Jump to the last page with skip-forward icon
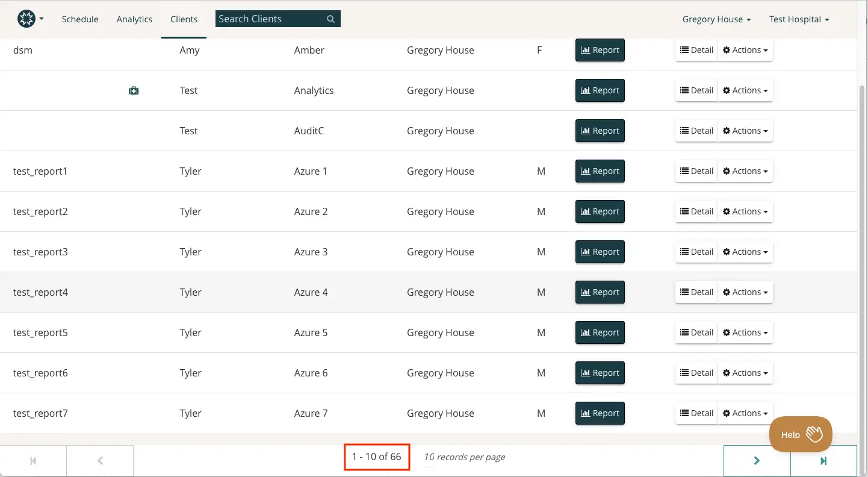Viewport: 868px width, 477px height. pos(823,460)
